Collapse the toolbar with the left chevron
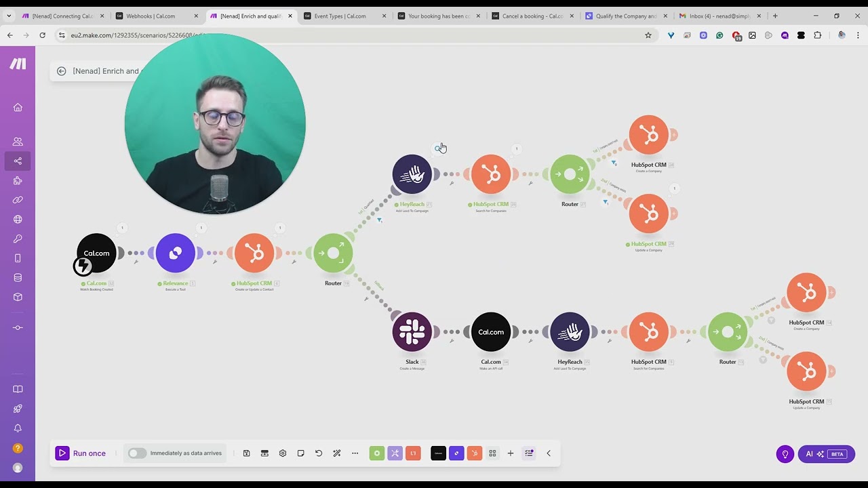Screen dimensions: 868x488 click(x=549, y=453)
